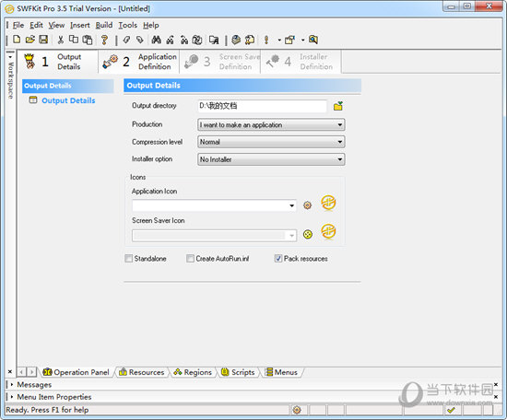This screenshot has height=420, width=507.
Task: Open the Installer option dropdown
Action: pyautogui.click(x=271, y=159)
